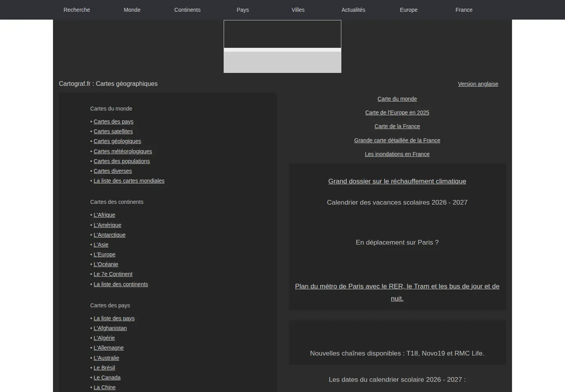Select Continents in the top navigation
The image size is (565, 392).
click(x=188, y=10)
